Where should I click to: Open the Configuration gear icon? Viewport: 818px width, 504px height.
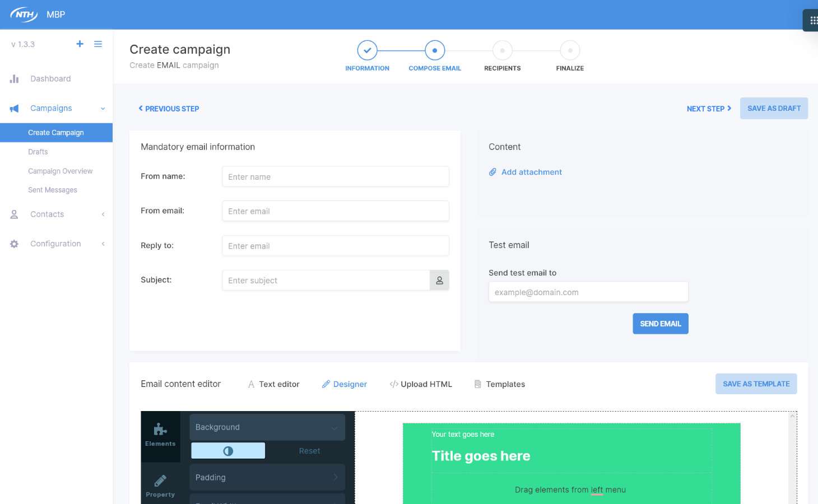coord(14,244)
